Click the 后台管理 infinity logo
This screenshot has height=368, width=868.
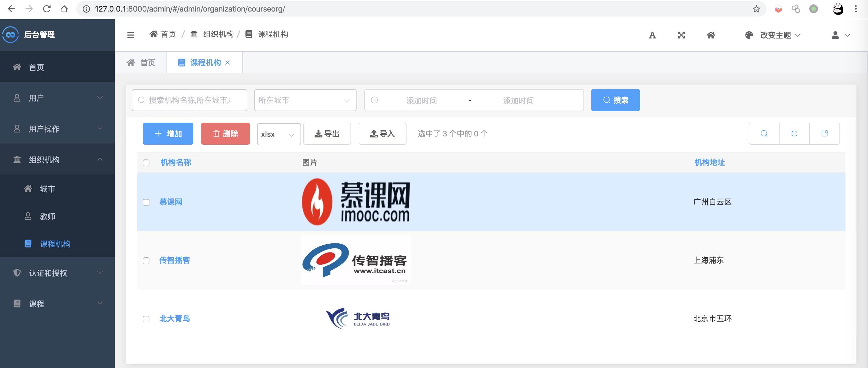pyautogui.click(x=10, y=35)
